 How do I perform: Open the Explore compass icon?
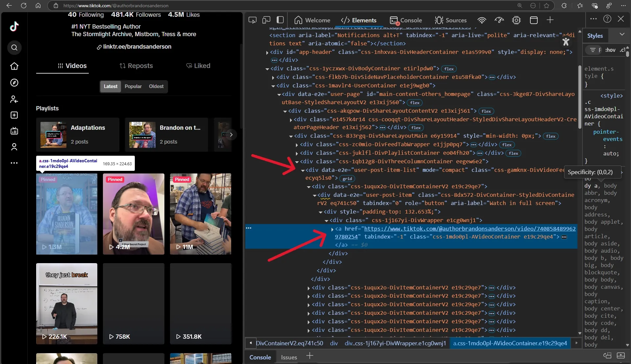14,83
